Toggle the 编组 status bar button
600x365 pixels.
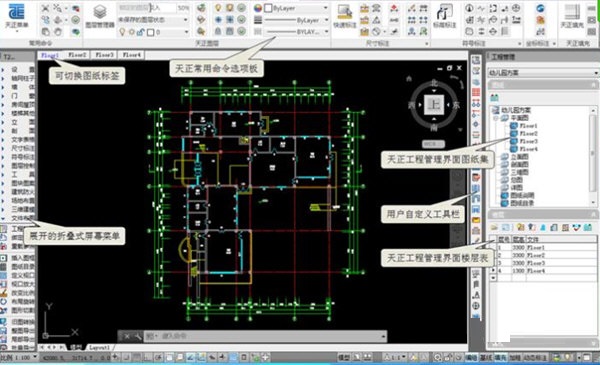click(471, 358)
